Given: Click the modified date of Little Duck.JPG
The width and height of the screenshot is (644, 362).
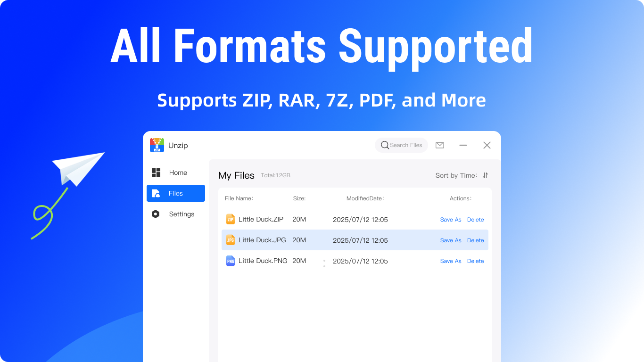Looking at the screenshot, I should click(360, 240).
